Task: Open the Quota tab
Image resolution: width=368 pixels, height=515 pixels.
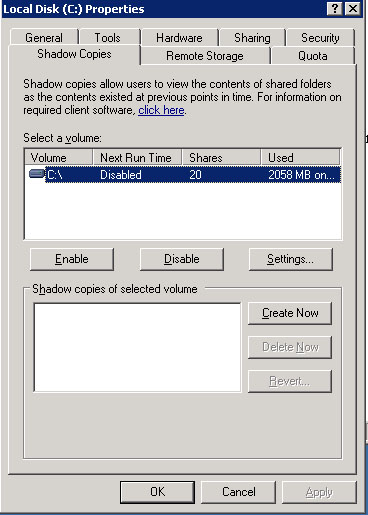Action: tap(313, 56)
